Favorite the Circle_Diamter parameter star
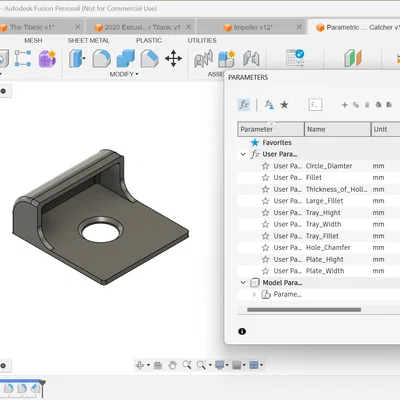The image size is (400, 400). pyautogui.click(x=265, y=166)
